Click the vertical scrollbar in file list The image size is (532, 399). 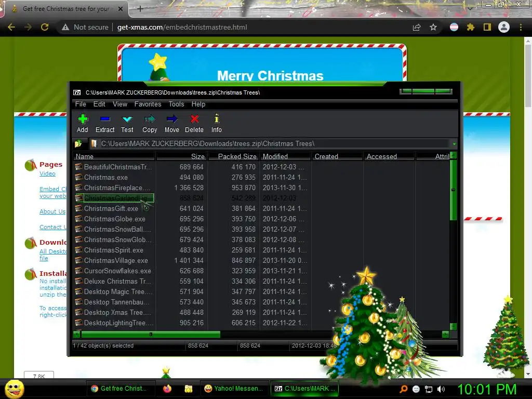pos(453,190)
